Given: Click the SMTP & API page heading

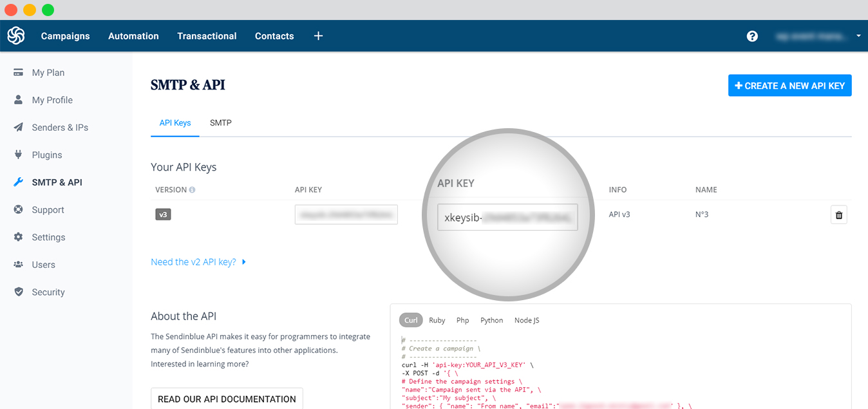Looking at the screenshot, I should tap(188, 85).
